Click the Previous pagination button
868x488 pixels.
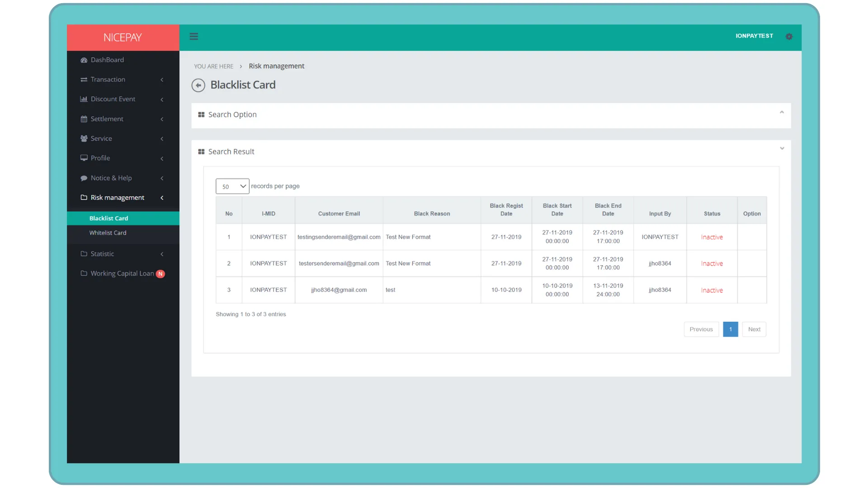(700, 329)
